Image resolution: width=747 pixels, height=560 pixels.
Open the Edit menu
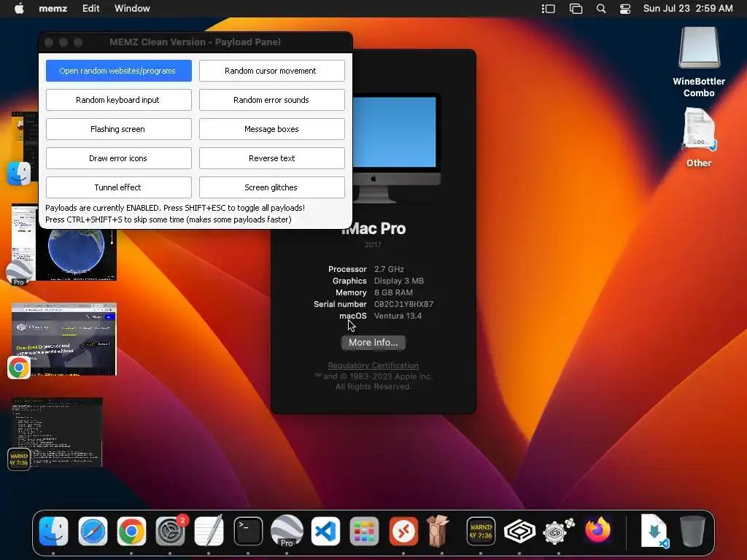coord(91,9)
